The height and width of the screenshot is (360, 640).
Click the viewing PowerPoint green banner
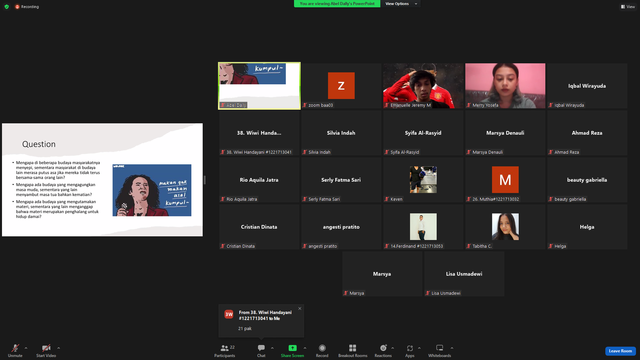click(x=337, y=4)
